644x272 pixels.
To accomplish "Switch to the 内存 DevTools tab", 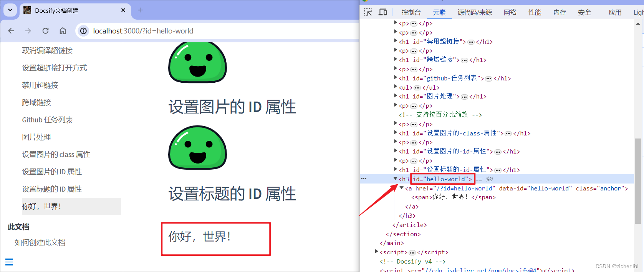I will pos(560,12).
